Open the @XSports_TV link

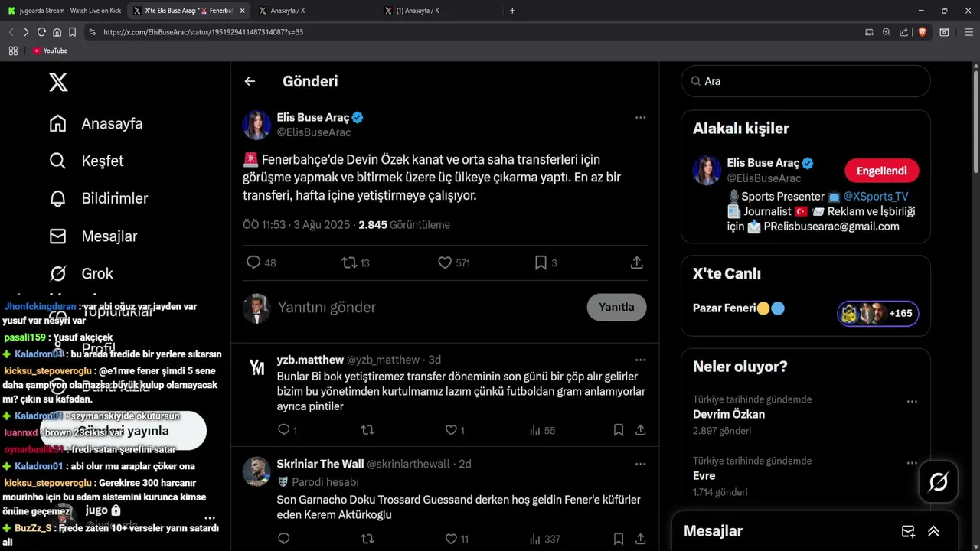[875, 197]
